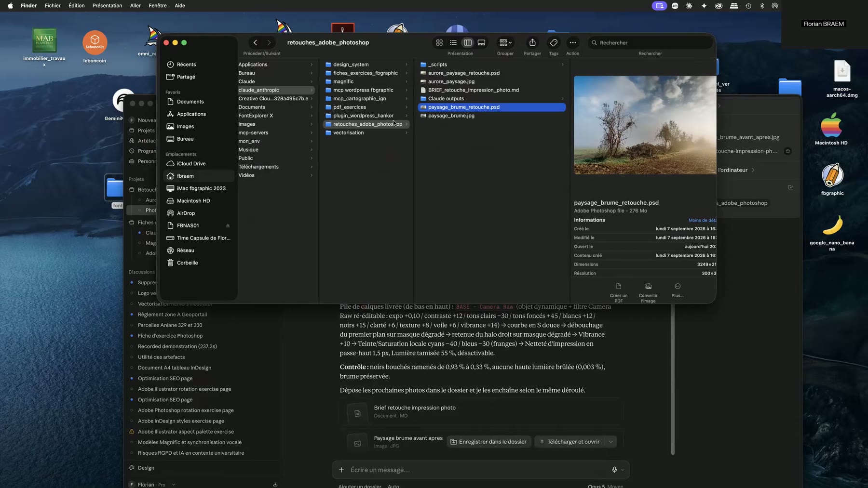The height and width of the screenshot is (488, 868).
Task: Click the paysage_brume_retouche.psd preview image
Action: point(645,125)
